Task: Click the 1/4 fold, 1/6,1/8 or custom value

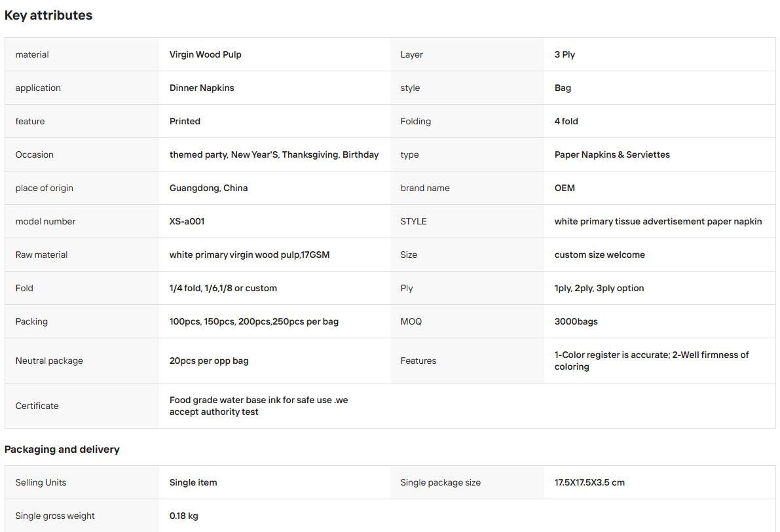Action: point(223,288)
